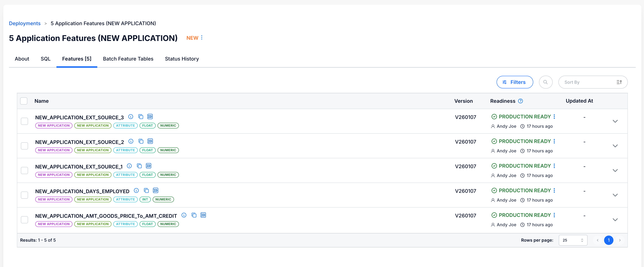This screenshot has width=644, height=267.
Task: Click the page 1 pagination button
Action: tap(609, 240)
